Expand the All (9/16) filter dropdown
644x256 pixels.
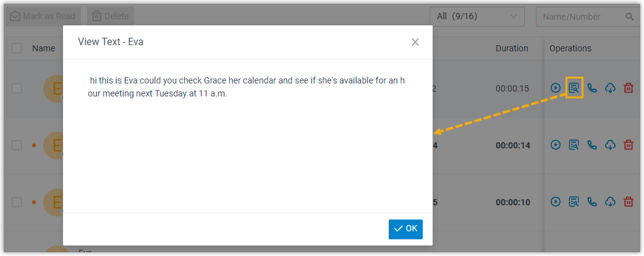[477, 17]
